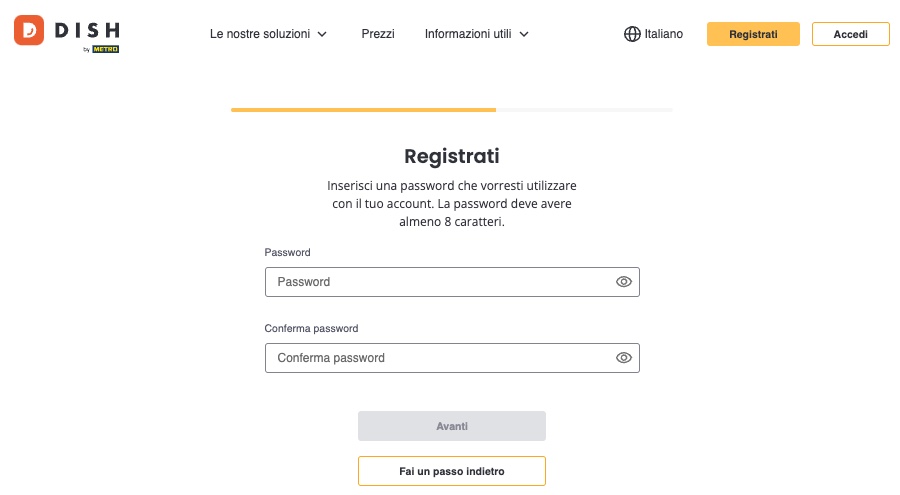Click the yellow registration progress bar
The width and height of the screenshot is (900, 495).
363,110
